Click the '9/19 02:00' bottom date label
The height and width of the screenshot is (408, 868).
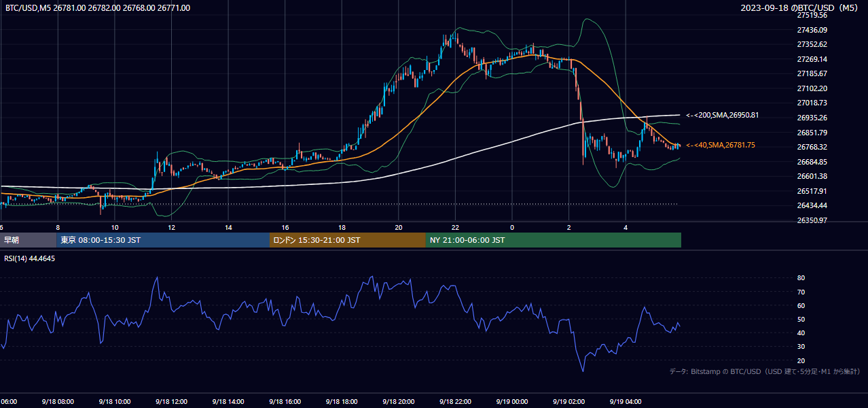click(x=568, y=401)
